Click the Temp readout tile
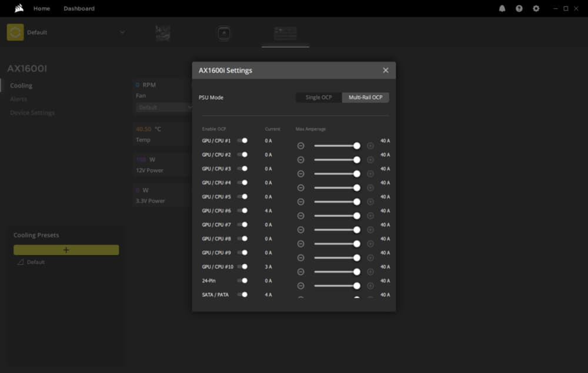The width and height of the screenshot is (588, 373). click(x=163, y=134)
